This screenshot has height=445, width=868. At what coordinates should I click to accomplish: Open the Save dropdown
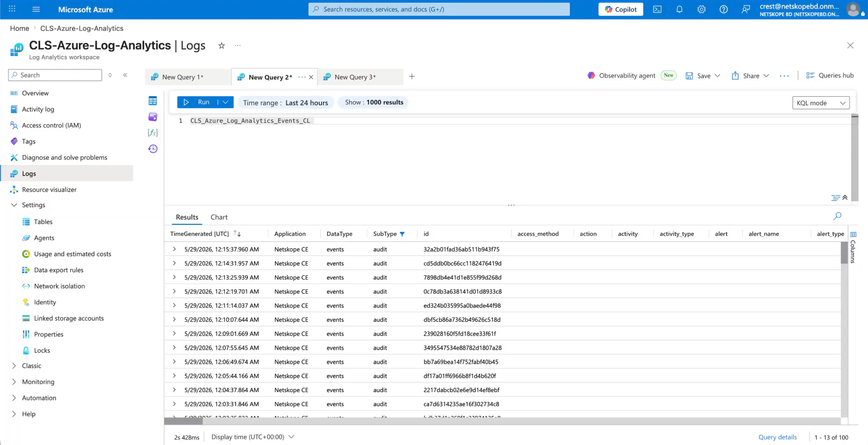click(x=717, y=76)
